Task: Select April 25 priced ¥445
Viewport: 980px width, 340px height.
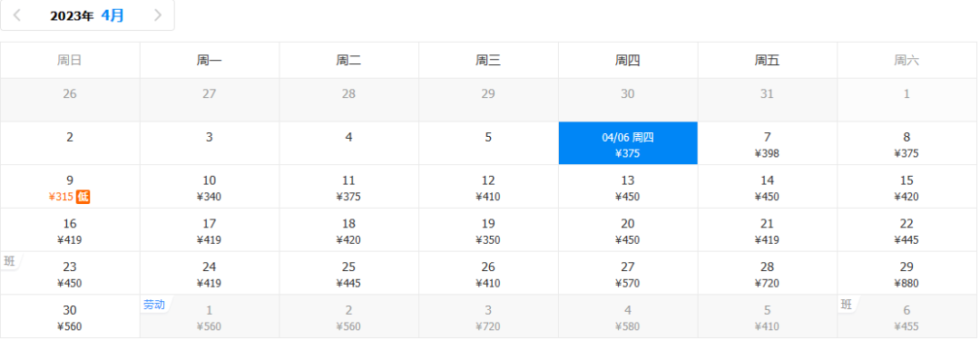Action: pyautogui.click(x=348, y=273)
